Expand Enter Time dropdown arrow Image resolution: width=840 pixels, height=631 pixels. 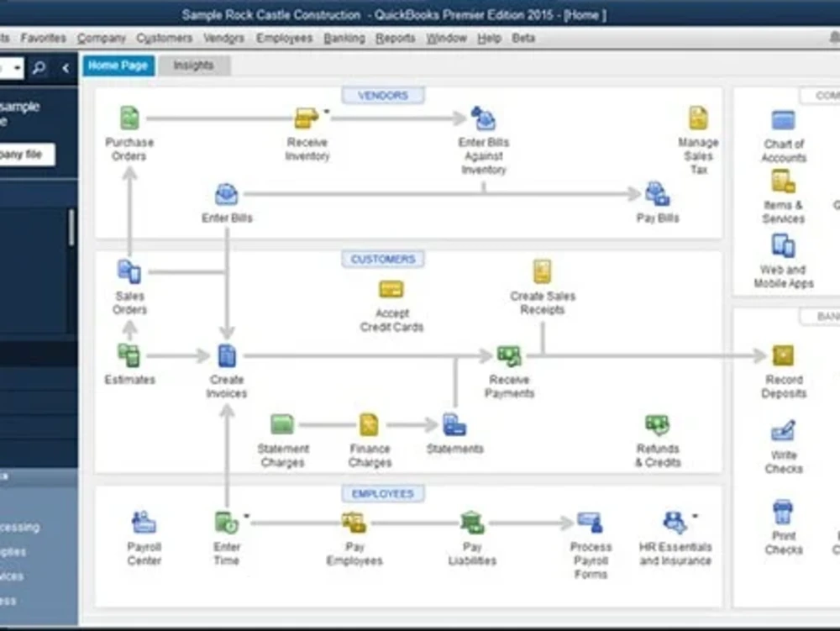(246, 516)
